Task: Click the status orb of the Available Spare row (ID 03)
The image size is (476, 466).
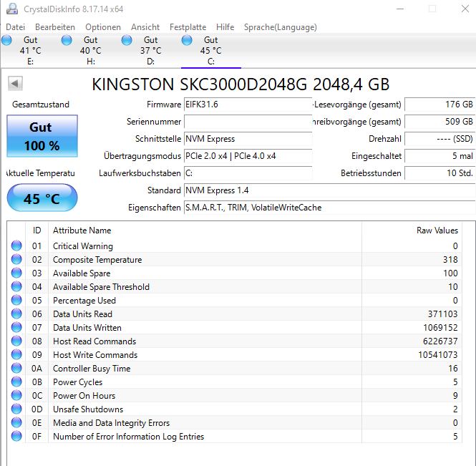Action: point(16,273)
